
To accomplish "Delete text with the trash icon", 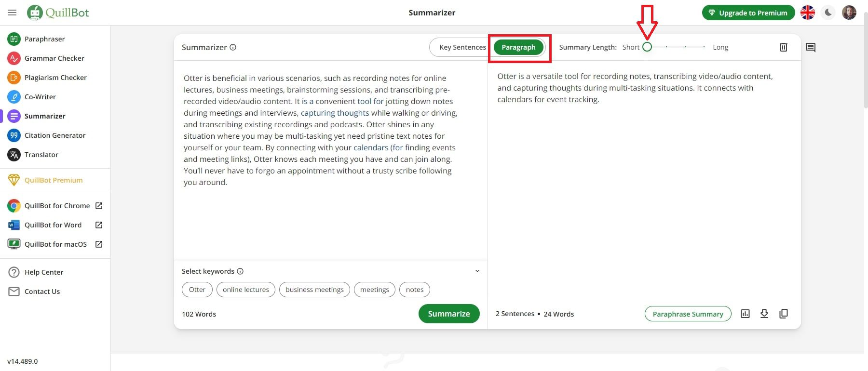I will pos(783,47).
